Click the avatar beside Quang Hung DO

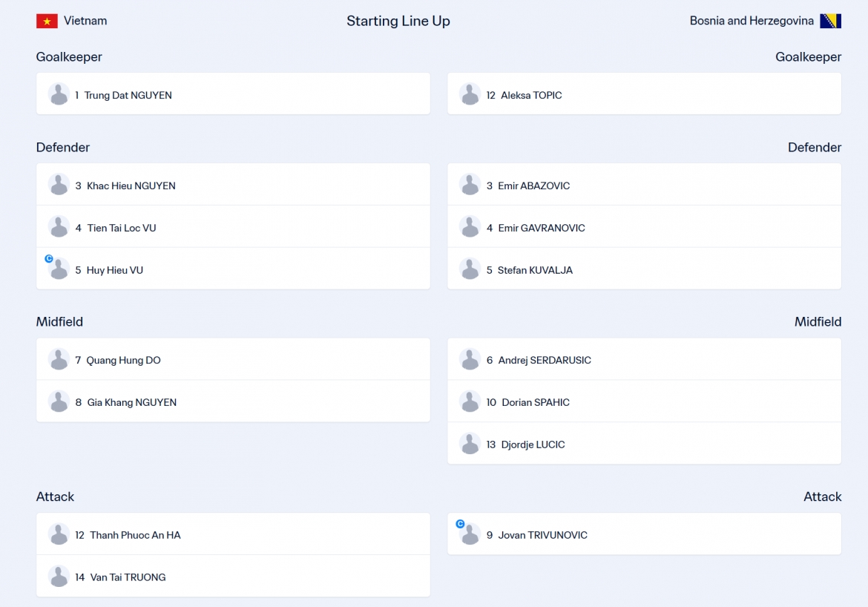point(59,359)
